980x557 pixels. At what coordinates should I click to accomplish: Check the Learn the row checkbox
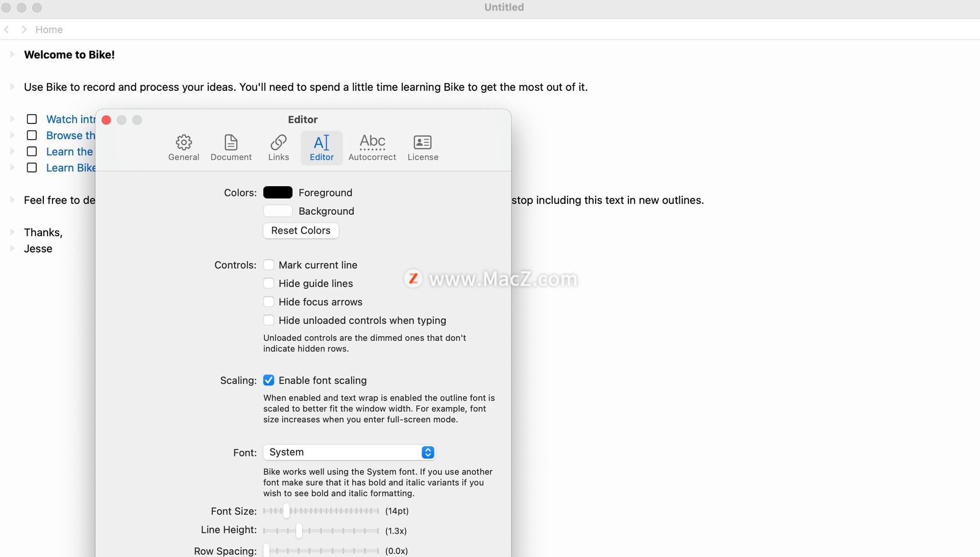(32, 151)
